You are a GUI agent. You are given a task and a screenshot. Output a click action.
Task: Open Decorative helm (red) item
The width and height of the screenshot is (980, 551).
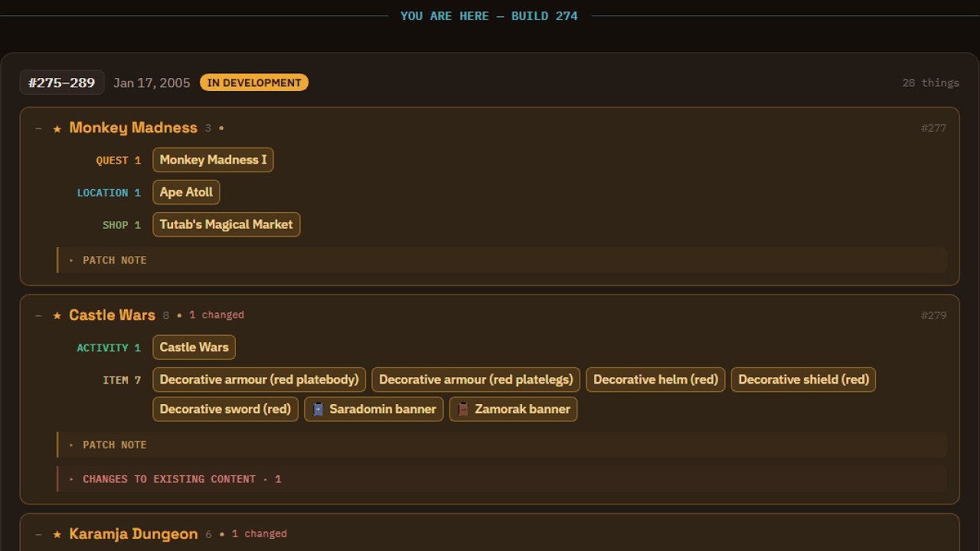[655, 380]
